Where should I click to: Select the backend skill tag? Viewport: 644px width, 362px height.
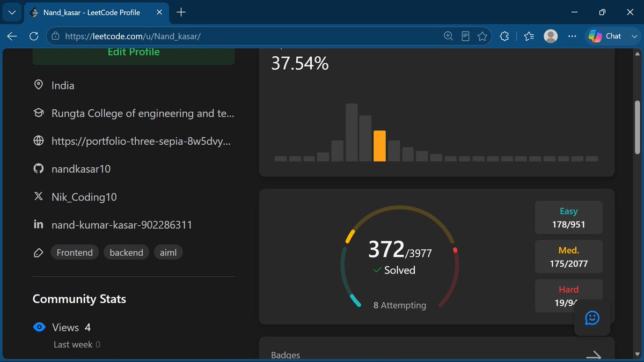pyautogui.click(x=126, y=253)
